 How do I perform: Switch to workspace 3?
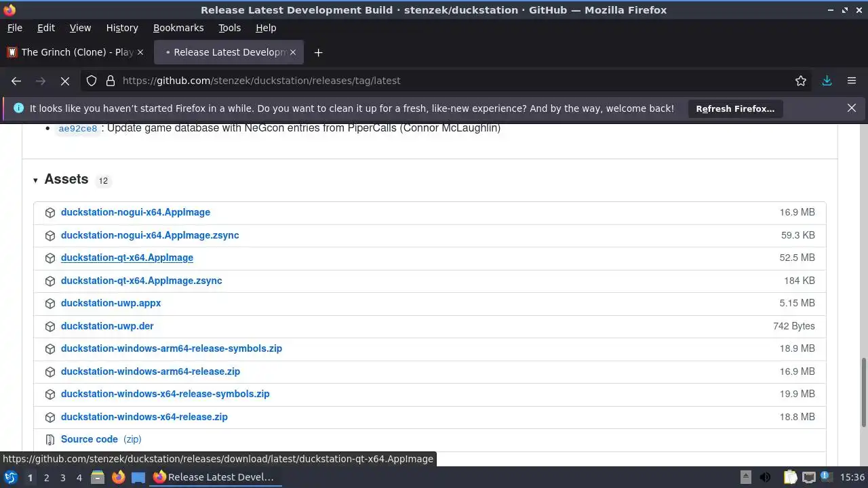(62, 478)
